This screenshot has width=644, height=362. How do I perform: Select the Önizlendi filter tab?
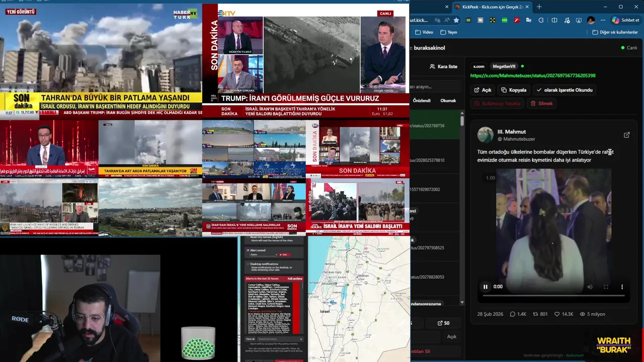(x=422, y=101)
